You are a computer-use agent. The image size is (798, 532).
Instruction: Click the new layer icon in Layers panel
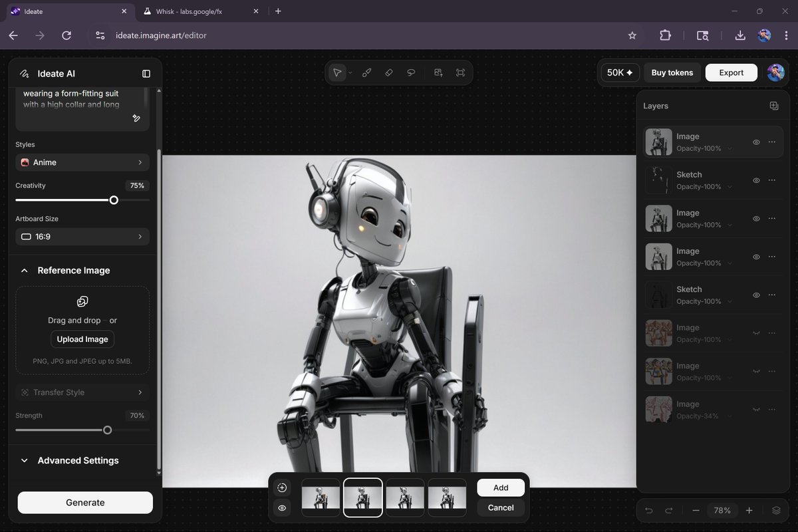coord(773,105)
